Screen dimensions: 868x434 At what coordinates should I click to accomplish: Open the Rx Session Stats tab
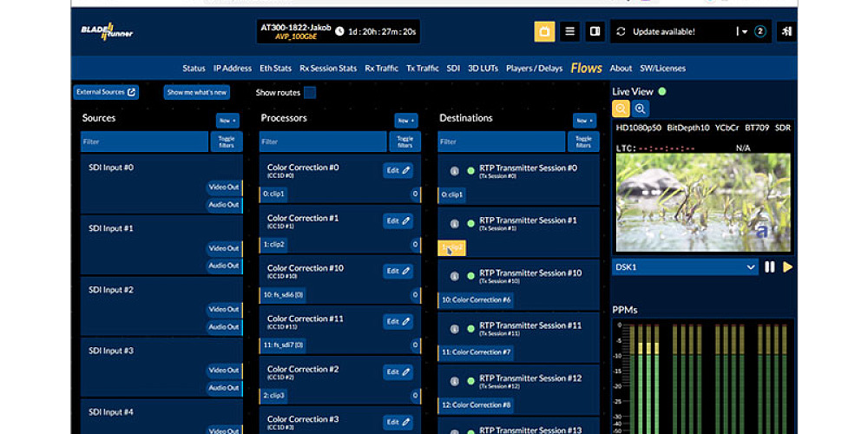(x=328, y=69)
